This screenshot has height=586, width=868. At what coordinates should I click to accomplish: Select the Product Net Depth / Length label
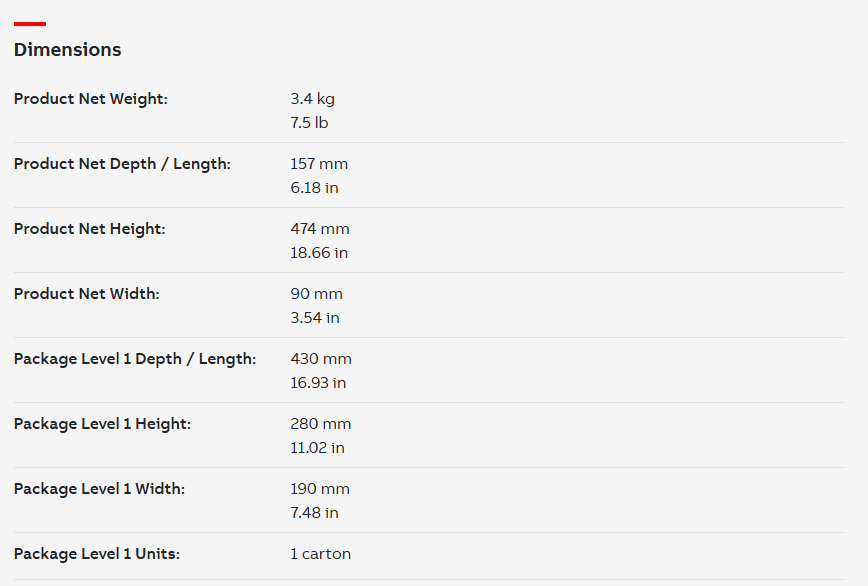[x=122, y=164]
